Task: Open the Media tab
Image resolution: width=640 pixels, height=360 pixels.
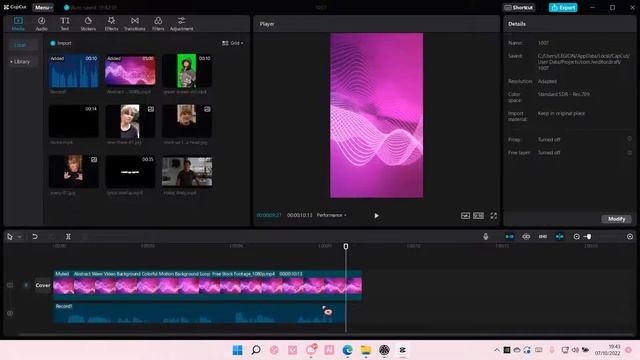Action: [x=18, y=24]
